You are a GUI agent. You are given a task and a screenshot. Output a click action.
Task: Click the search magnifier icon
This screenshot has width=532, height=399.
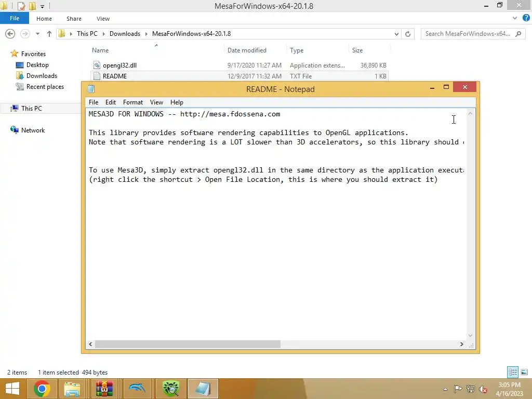[518, 34]
